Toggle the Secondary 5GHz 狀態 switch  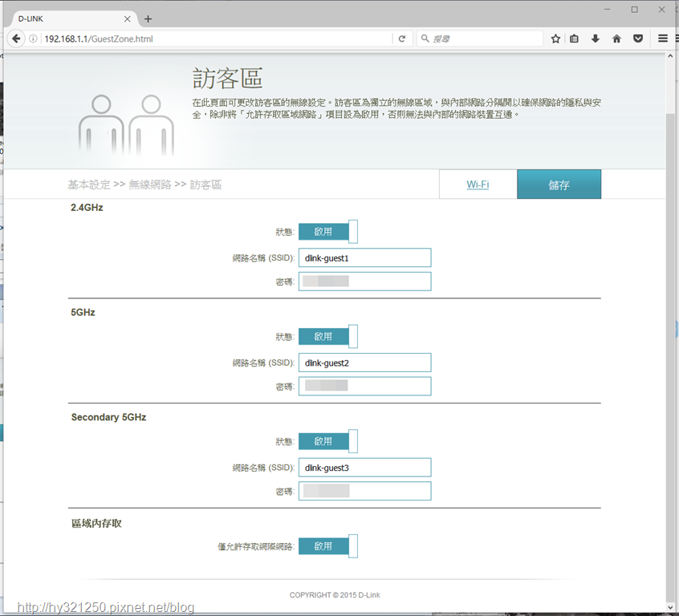click(x=328, y=441)
